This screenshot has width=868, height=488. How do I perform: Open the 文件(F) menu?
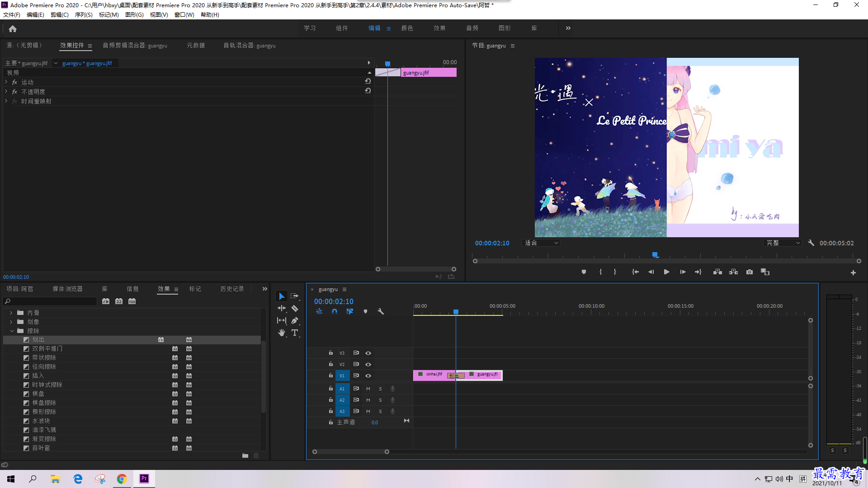[12, 15]
